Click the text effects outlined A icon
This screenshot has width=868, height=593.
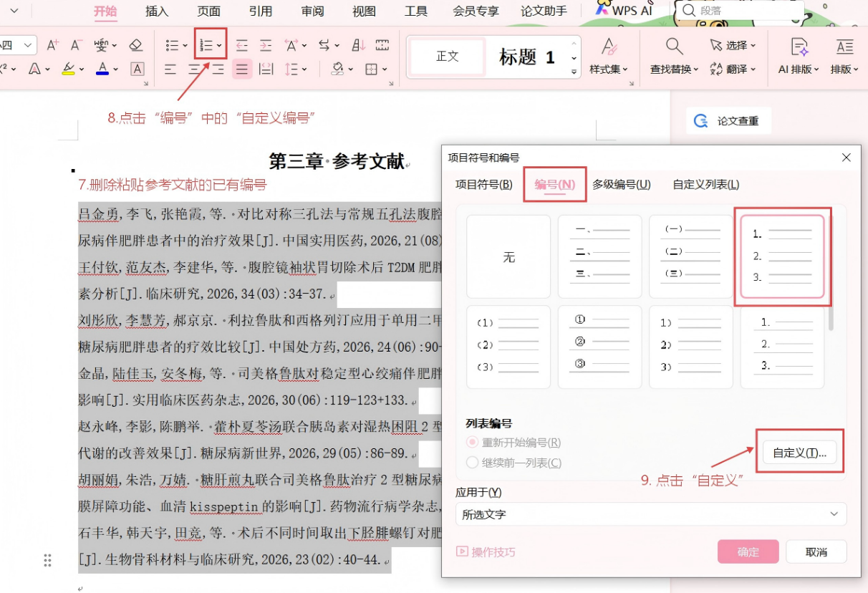coord(34,69)
